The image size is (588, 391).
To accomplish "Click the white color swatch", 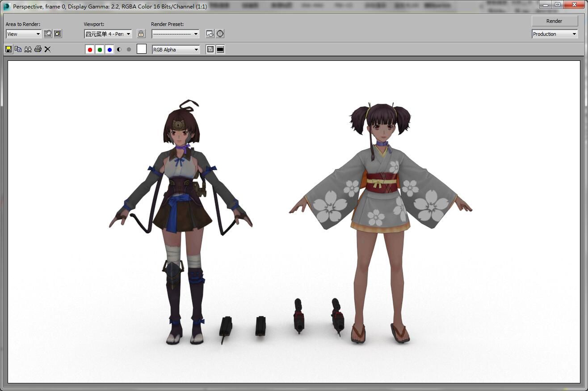I will tap(142, 49).
